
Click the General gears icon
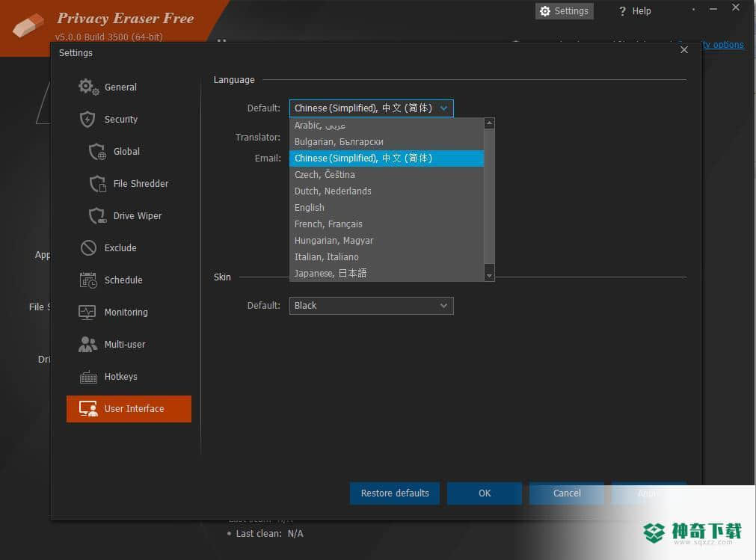(x=88, y=87)
